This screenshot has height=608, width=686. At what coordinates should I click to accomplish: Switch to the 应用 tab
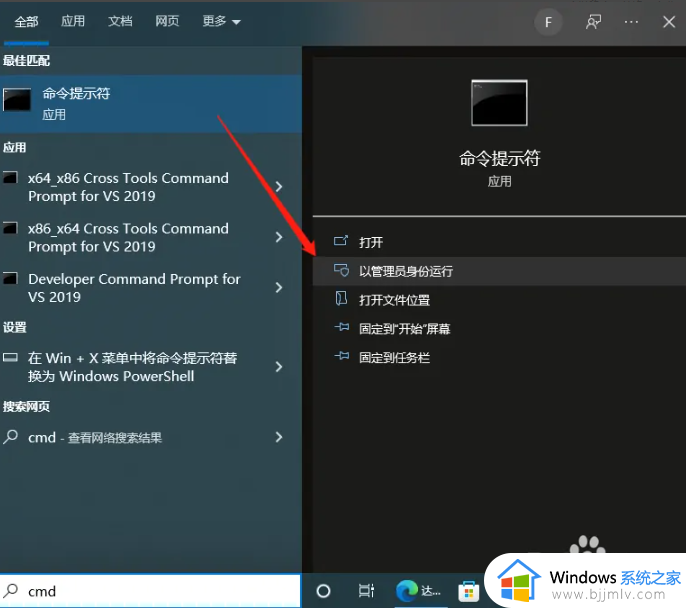point(73,21)
